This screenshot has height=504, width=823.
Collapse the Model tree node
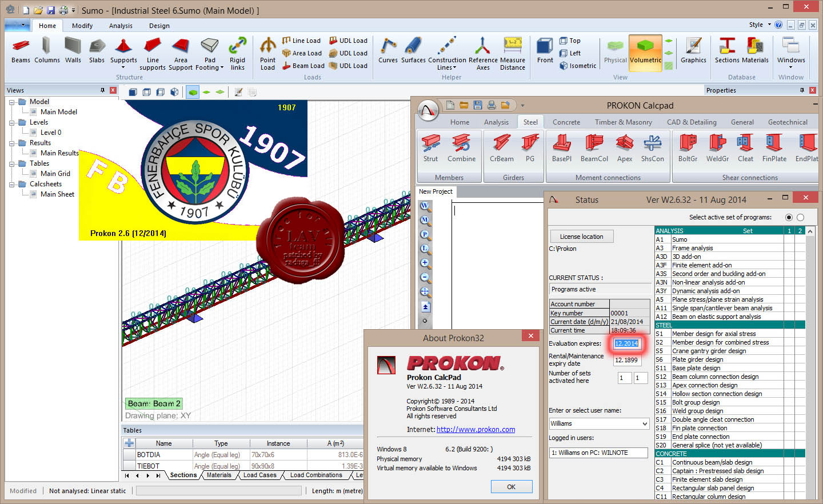12,102
